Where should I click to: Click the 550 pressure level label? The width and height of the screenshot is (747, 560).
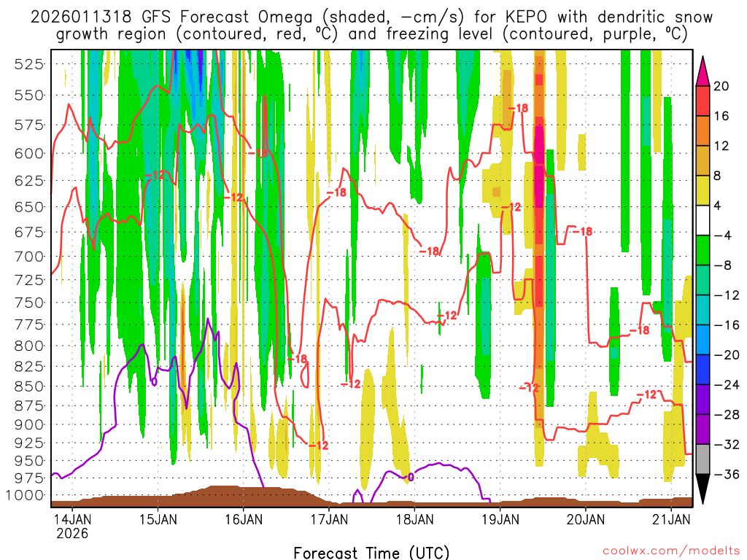pos(29,96)
